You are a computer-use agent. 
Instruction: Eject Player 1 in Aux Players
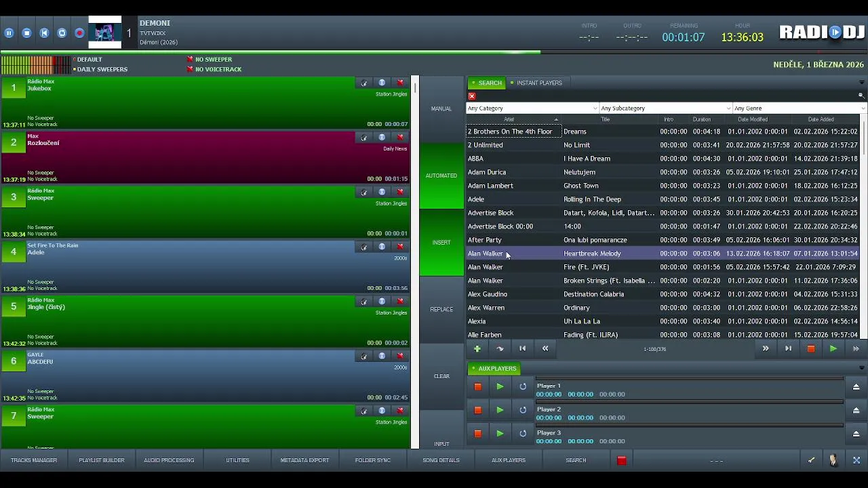(x=856, y=387)
